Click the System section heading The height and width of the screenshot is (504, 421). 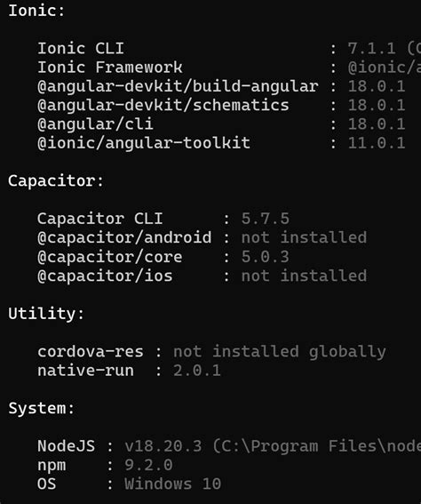pyautogui.click(x=42, y=409)
